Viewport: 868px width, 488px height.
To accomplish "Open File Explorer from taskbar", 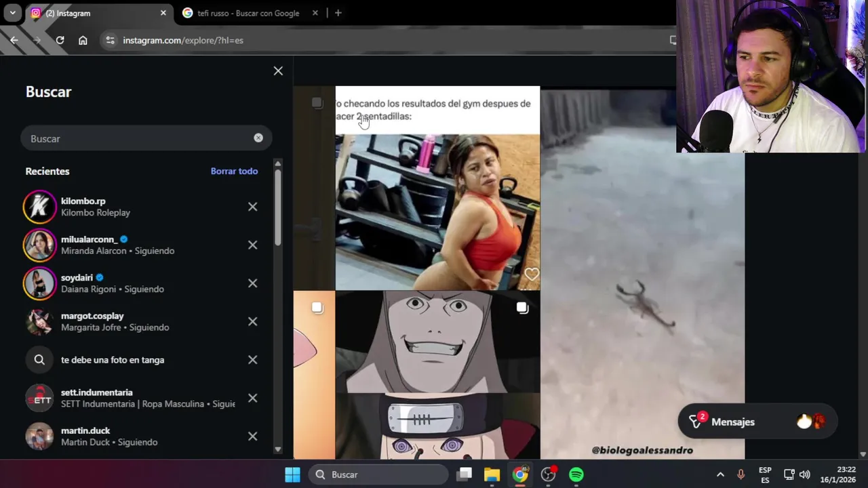I will [x=492, y=474].
